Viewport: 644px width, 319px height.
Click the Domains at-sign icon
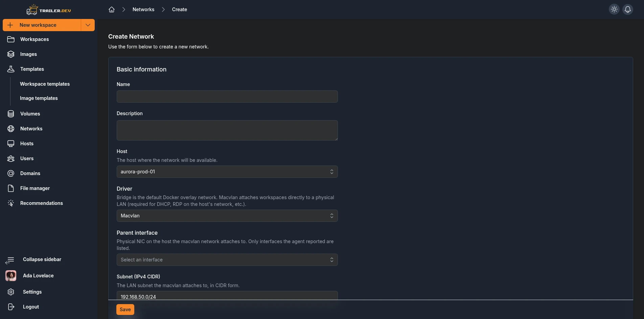pos(11,173)
